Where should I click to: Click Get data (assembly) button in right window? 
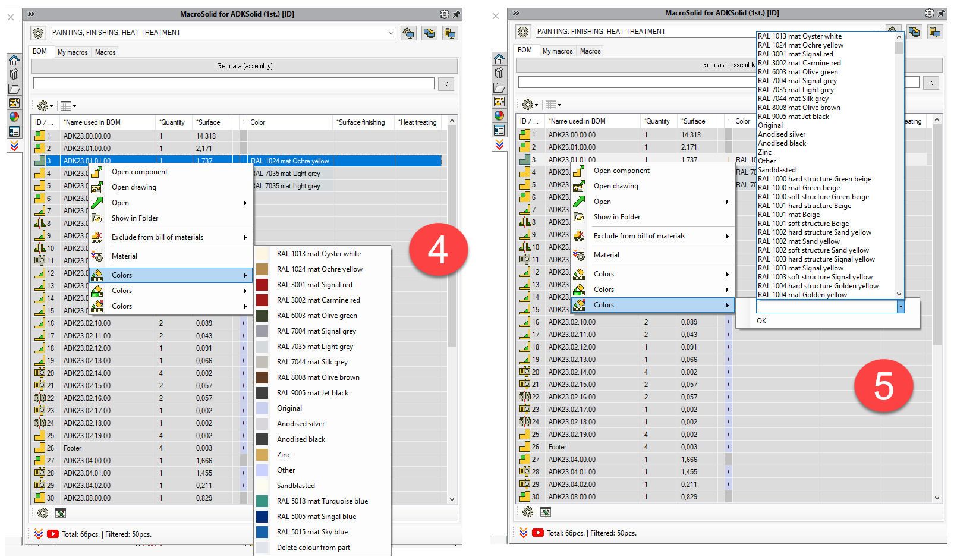[x=730, y=65]
